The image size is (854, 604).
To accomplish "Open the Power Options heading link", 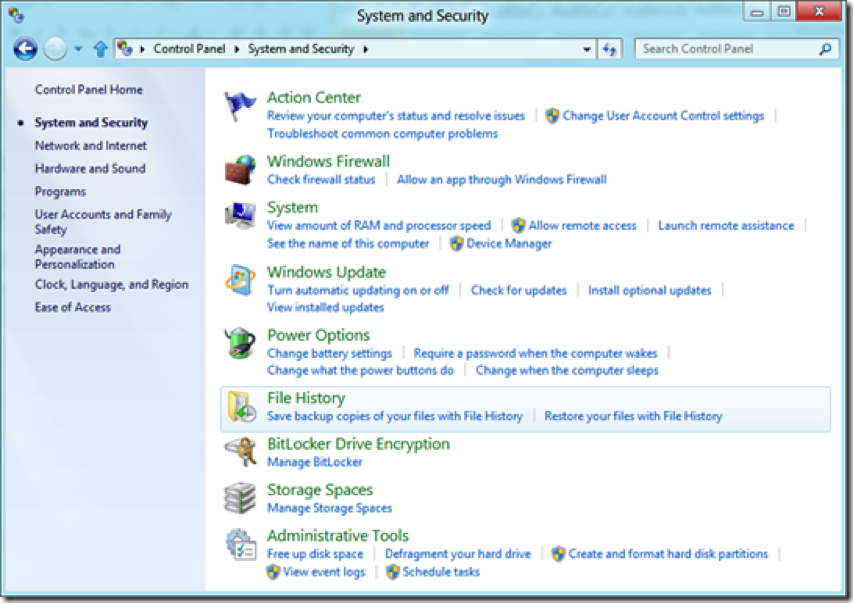I will tap(319, 335).
